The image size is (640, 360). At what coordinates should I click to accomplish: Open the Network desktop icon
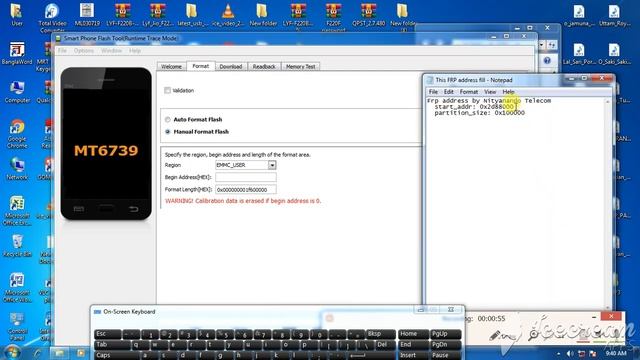(x=17, y=169)
